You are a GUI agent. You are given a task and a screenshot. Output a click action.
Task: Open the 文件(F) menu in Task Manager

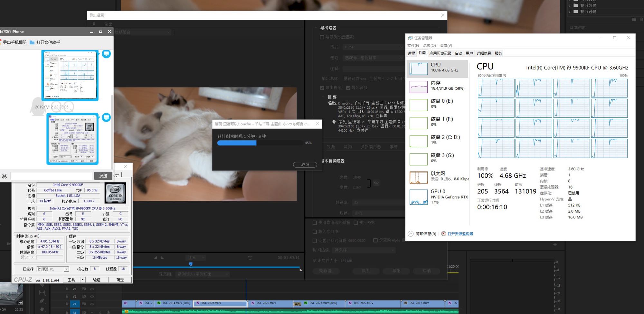pyautogui.click(x=413, y=45)
